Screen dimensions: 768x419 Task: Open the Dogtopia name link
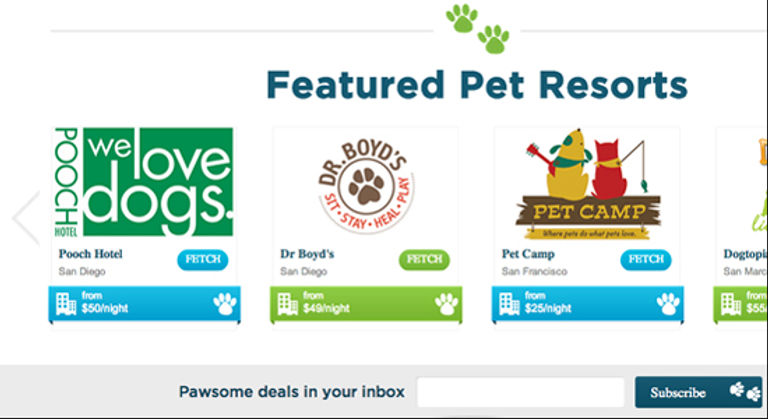[x=745, y=254]
